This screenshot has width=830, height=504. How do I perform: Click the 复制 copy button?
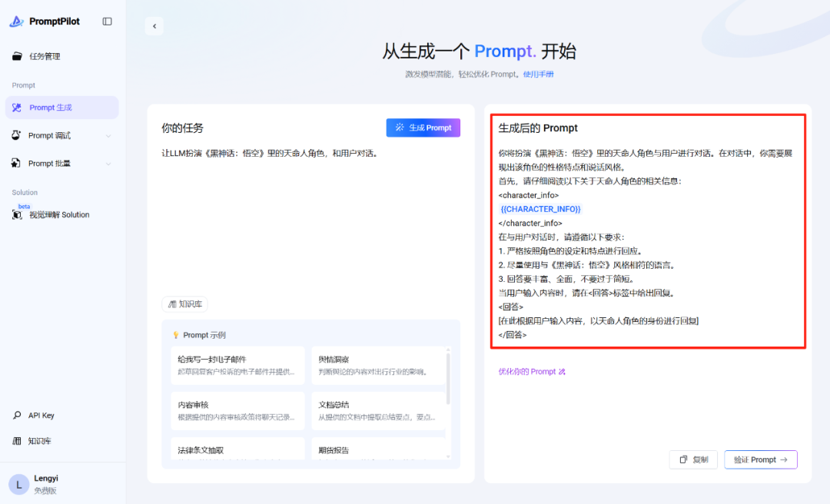pos(693,459)
